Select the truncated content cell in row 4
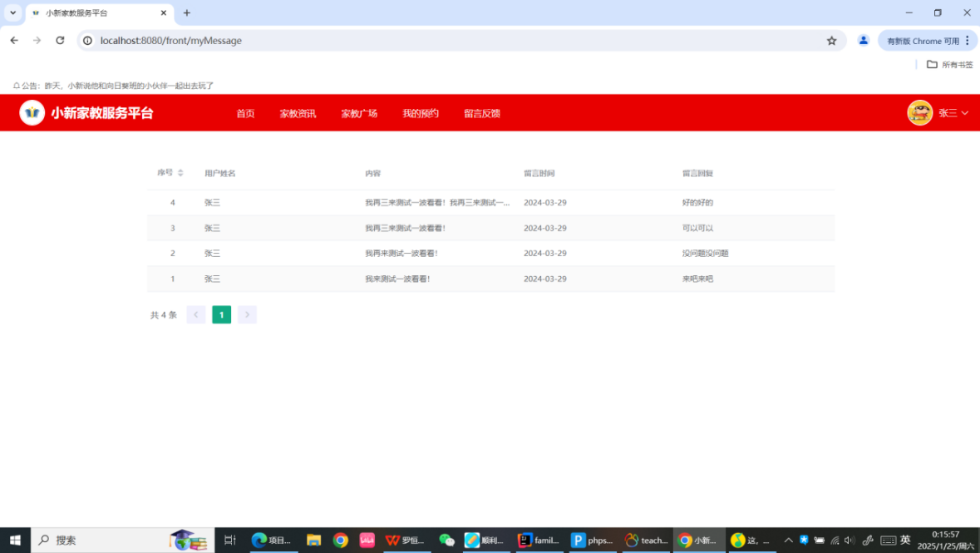 click(x=437, y=203)
